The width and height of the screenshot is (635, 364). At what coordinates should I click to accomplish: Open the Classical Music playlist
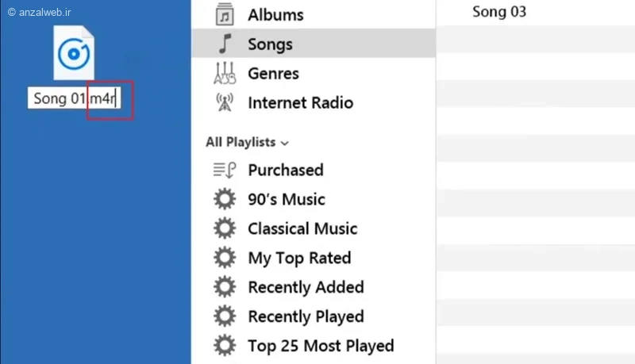click(x=302, y=228)
